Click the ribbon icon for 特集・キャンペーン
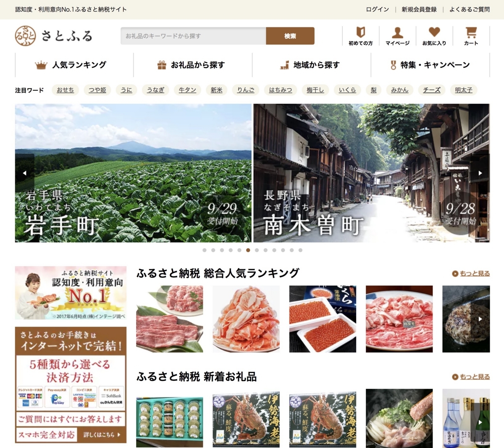 pos(393,65)
